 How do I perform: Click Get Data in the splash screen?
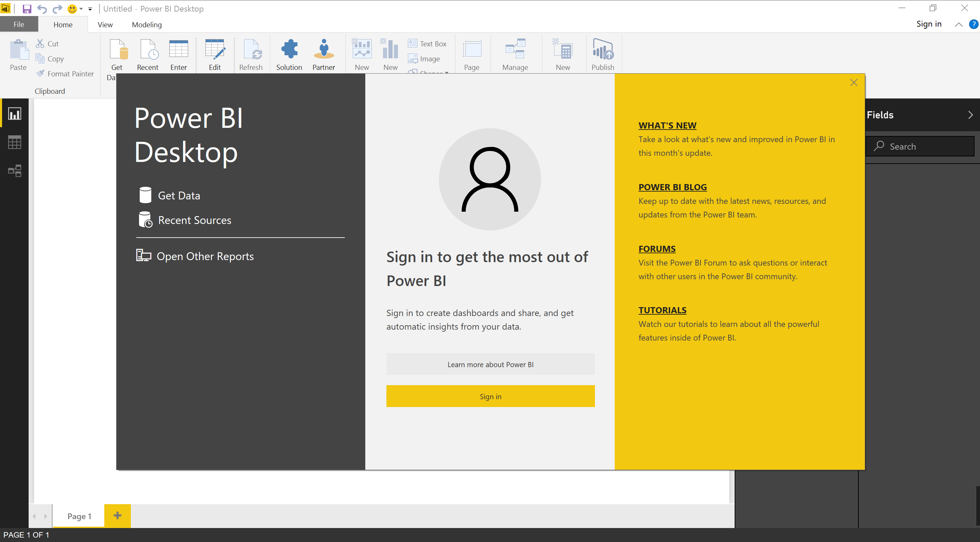point(170,195)
